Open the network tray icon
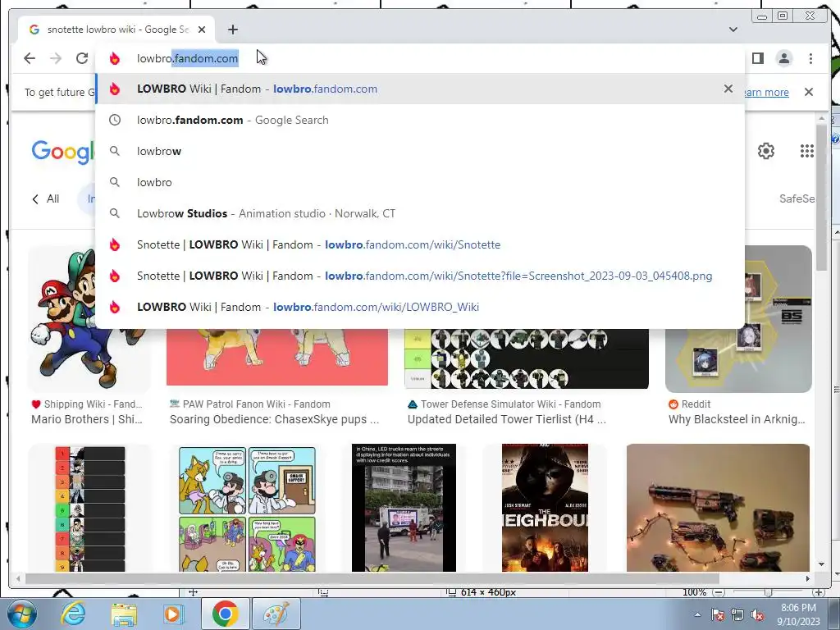Screen dimensions: 840x630 click(x=737, y=614)
